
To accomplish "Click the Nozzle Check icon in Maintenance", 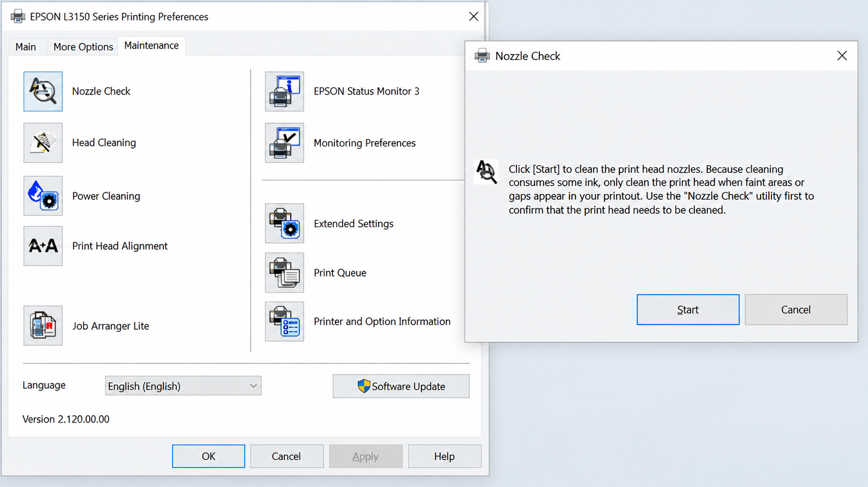I will pos(43,91).
